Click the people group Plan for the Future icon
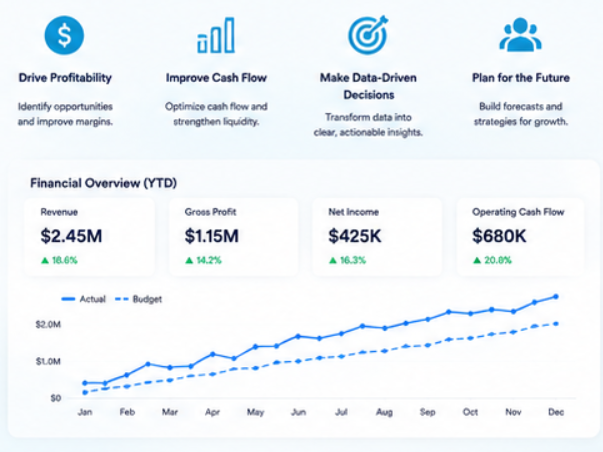Viewport: 603px width, 452px height. click(520, 35)
